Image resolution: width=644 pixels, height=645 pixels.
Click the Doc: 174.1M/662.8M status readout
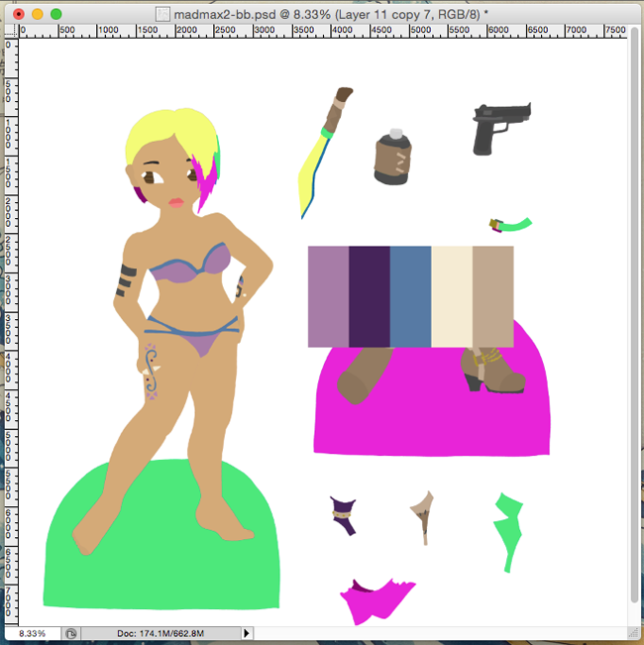(161, 633)
